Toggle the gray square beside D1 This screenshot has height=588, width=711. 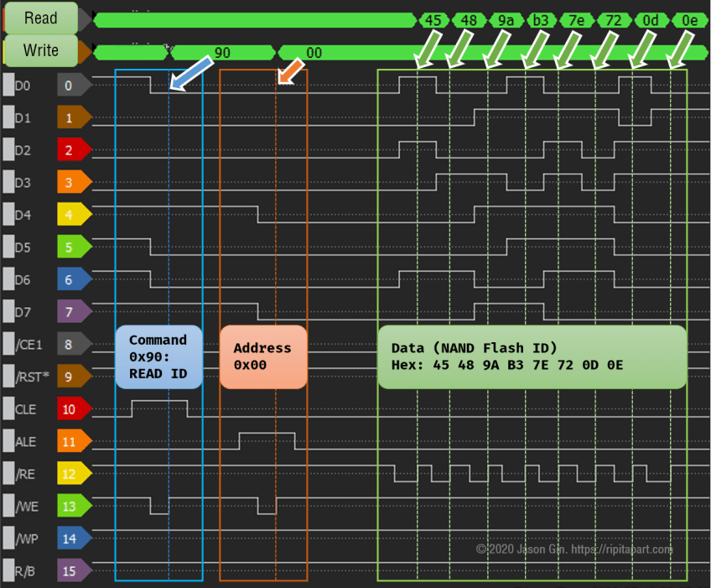tap(8, 117)
